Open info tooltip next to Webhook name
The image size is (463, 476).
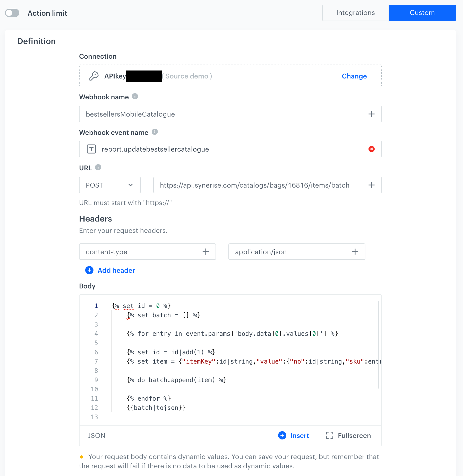(x=135, y=96)
